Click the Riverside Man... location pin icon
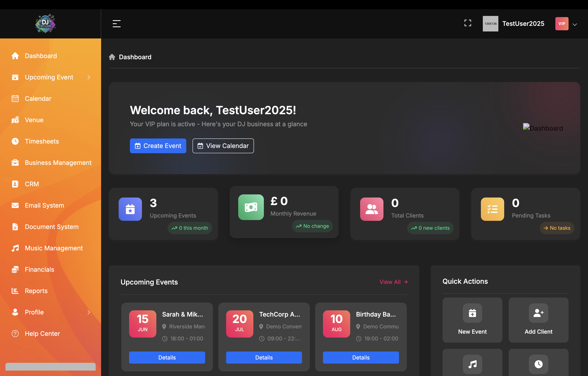The height and width of the screenshot is (376, 588). [x=164, y=327]
